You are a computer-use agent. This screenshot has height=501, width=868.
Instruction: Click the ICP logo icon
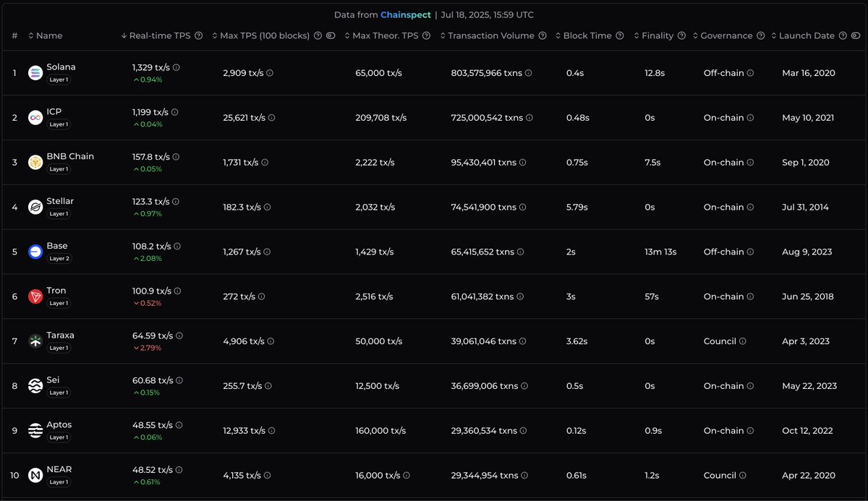[35, 118]
